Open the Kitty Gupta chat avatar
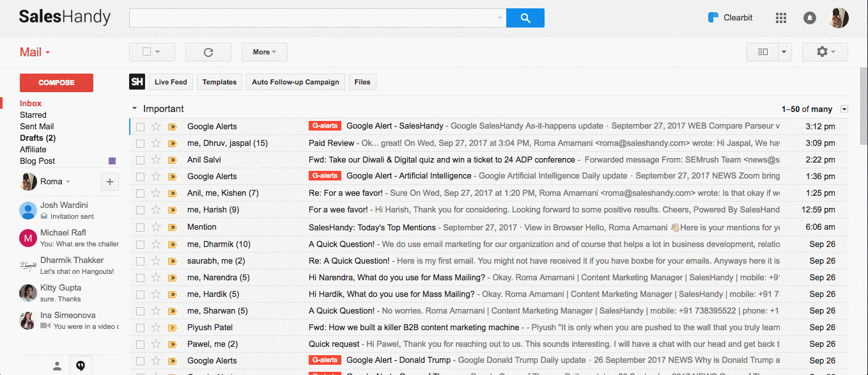 coord(28,293)
